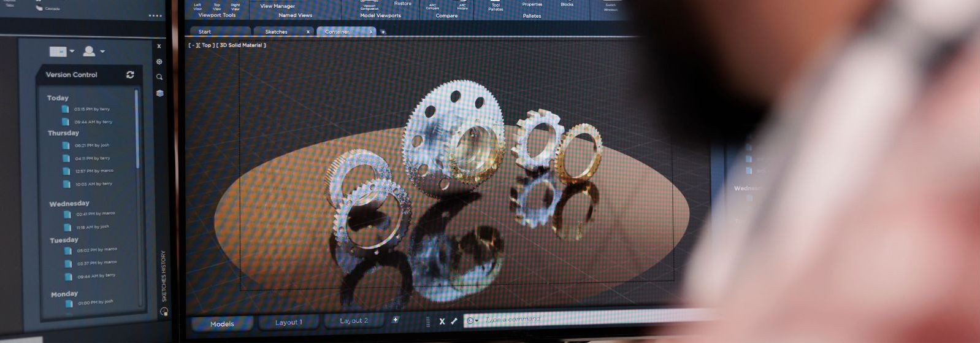Close the Sketches tab

308,32
